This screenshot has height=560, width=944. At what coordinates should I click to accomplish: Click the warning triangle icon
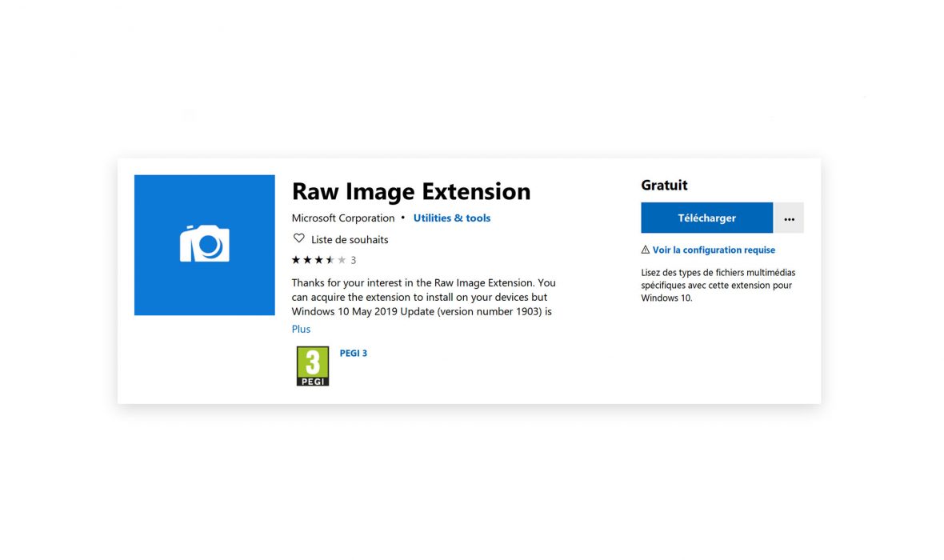(646, 250)
